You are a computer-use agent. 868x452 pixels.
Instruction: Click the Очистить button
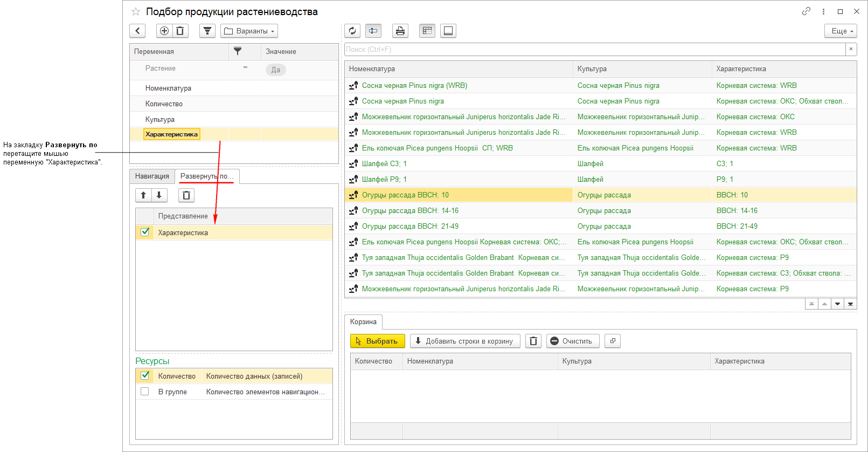tap(573, 341)
